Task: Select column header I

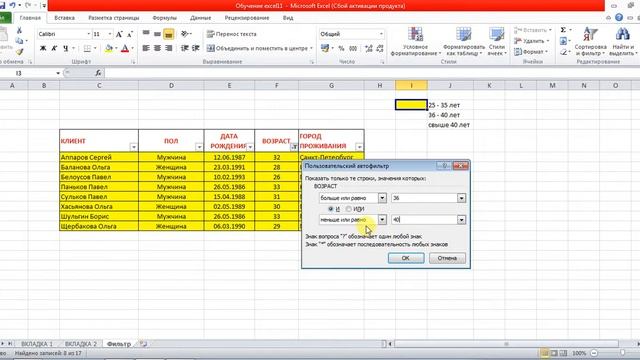Action: (x=411, y=85)
